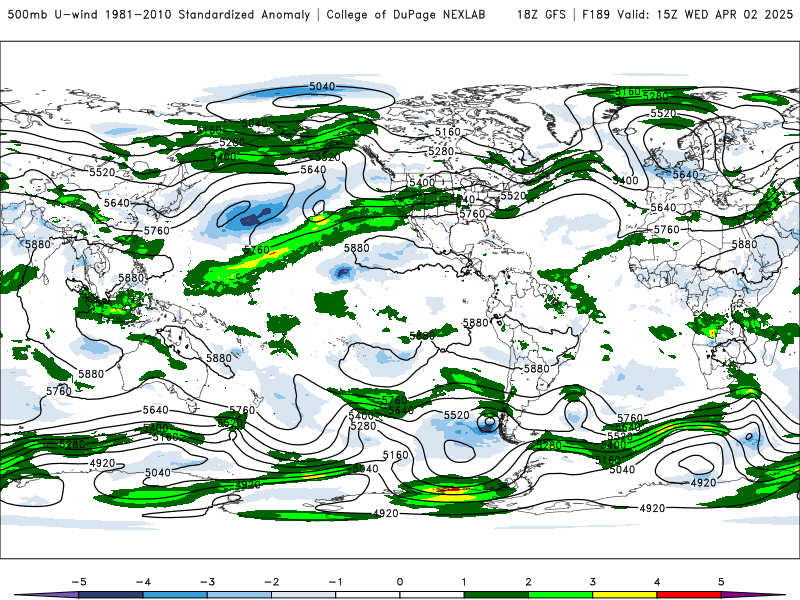Click the 'F189' forecast hour label
Screen dimensions: 800x600
(595, 15)
